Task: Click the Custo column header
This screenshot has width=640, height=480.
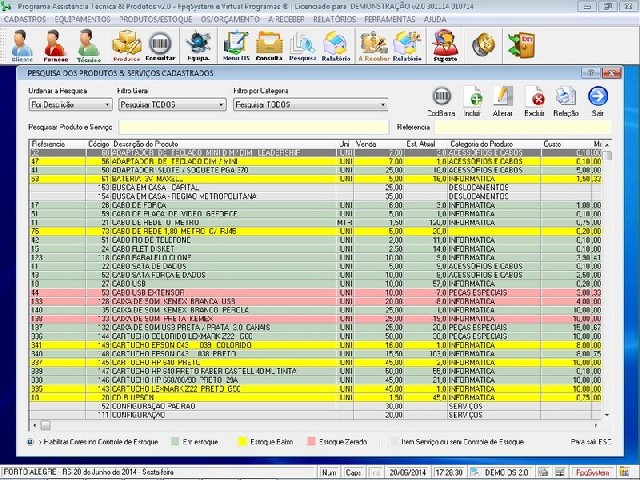Action: [567, 144]
